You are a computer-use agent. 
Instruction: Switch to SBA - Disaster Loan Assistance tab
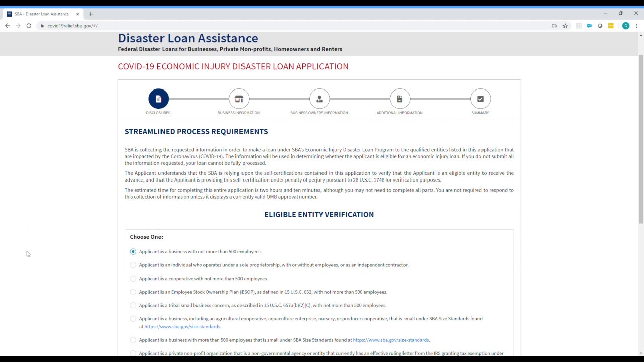[43, 14]
